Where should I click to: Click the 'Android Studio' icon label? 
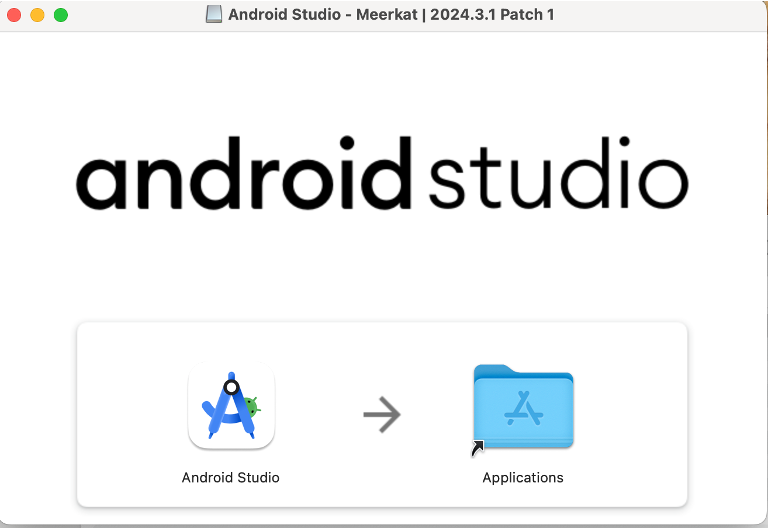[x=231, y=478]
